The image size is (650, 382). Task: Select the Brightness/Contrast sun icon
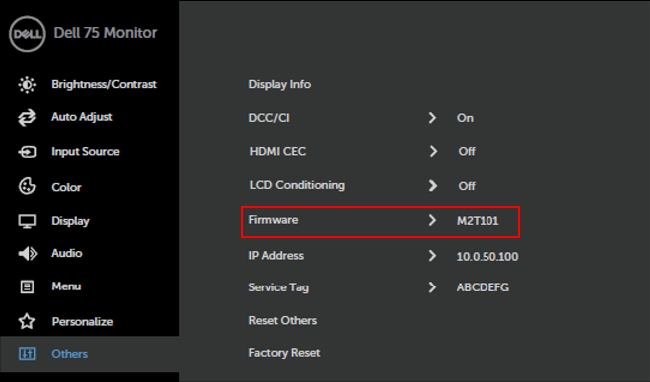click(x=27, y=85)
